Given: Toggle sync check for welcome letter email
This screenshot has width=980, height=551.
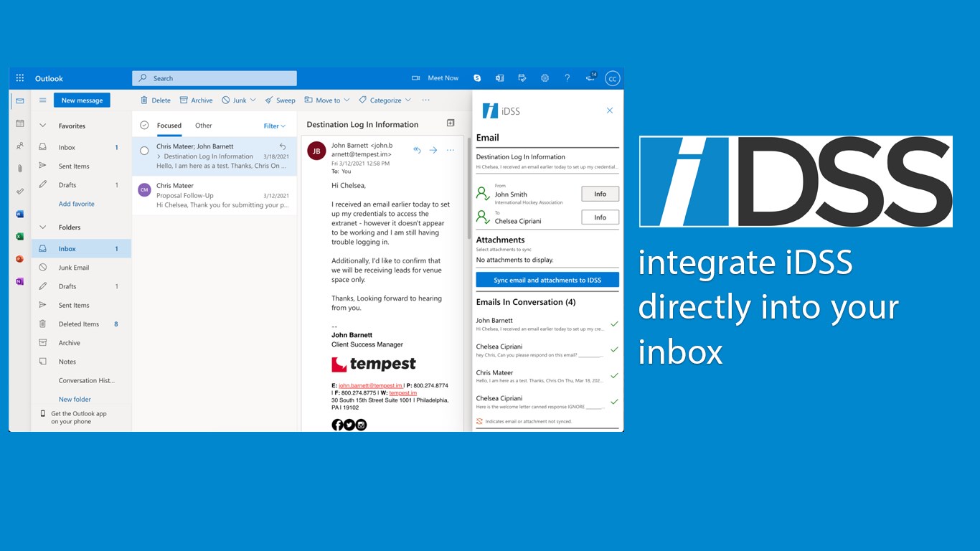Looking at the screenshot, I should coord(614,402).
